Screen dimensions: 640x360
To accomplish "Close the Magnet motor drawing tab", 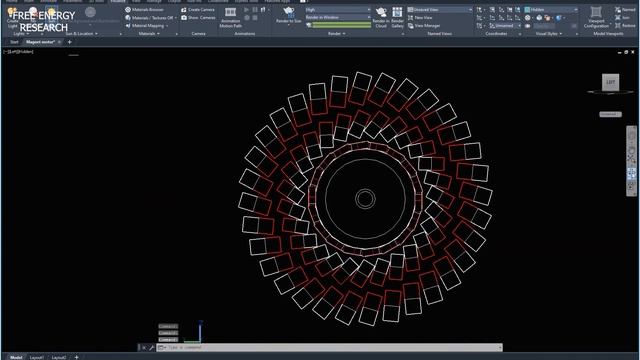I will click(x=60, y=42).
